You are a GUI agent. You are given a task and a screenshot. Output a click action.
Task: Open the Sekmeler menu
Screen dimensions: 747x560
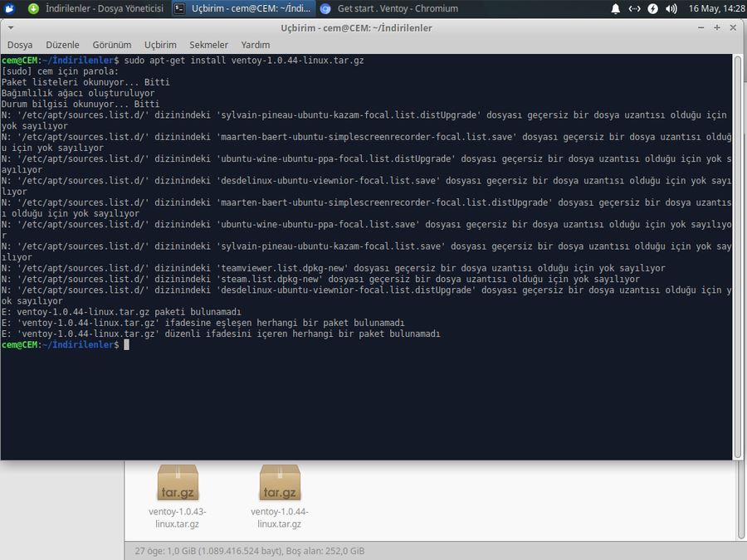pyautogui.click(x=208, y=45)
